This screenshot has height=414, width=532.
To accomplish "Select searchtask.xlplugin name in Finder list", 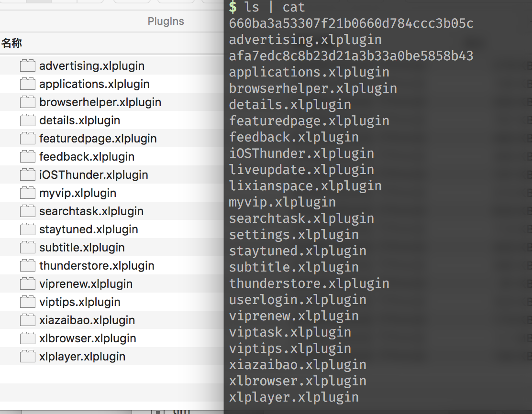I will [91, 211].
